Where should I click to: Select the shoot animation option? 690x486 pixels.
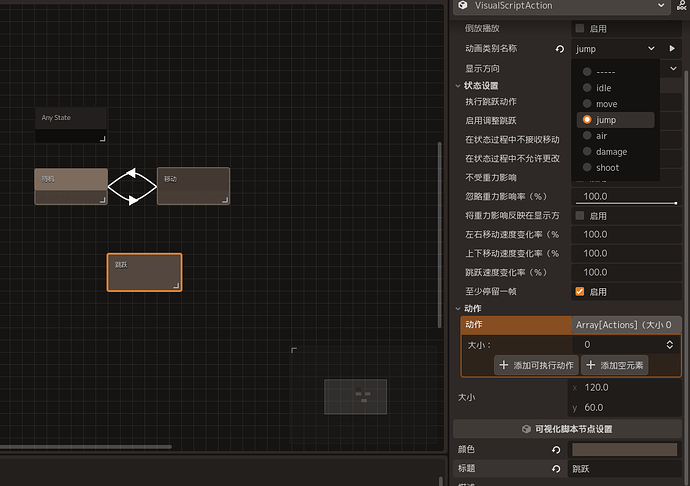point(615,167)
